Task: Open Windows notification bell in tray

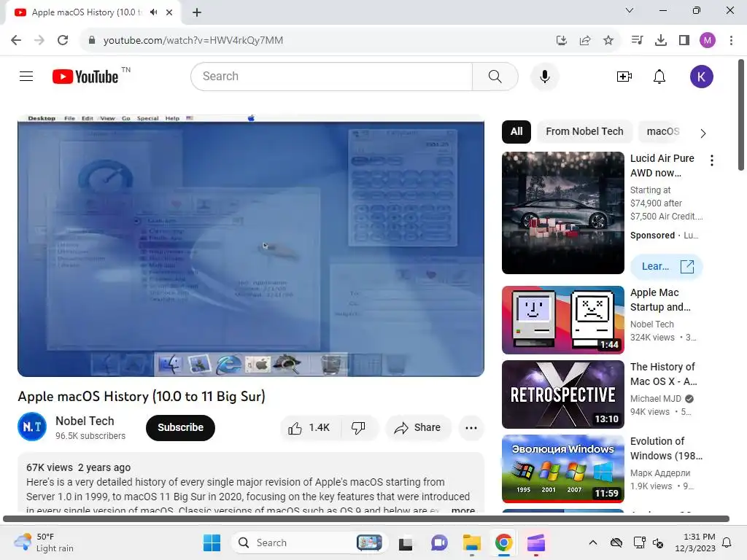Action: pyautogui.click(x=727, y=542)
